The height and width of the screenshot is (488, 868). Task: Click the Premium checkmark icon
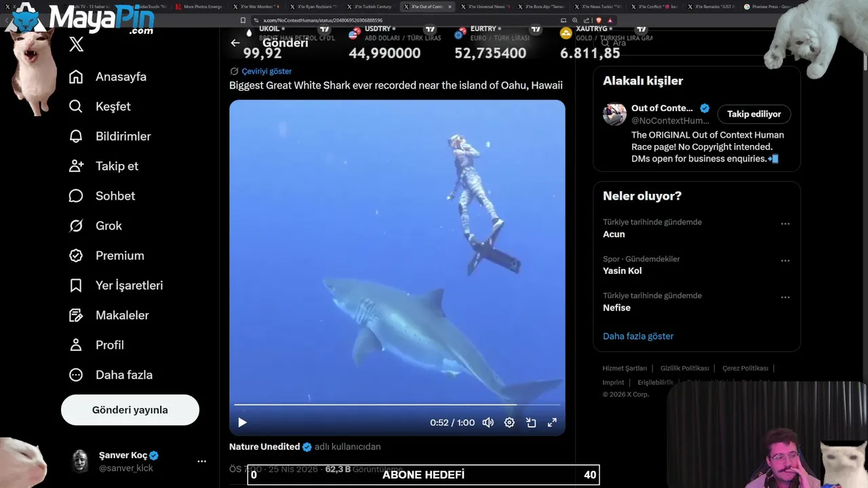(76, 256)
